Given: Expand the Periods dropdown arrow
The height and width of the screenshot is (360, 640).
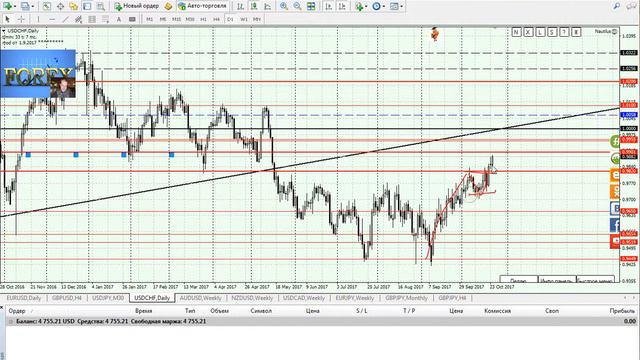Looking at the screenshot, I should (x=384, y=6).
